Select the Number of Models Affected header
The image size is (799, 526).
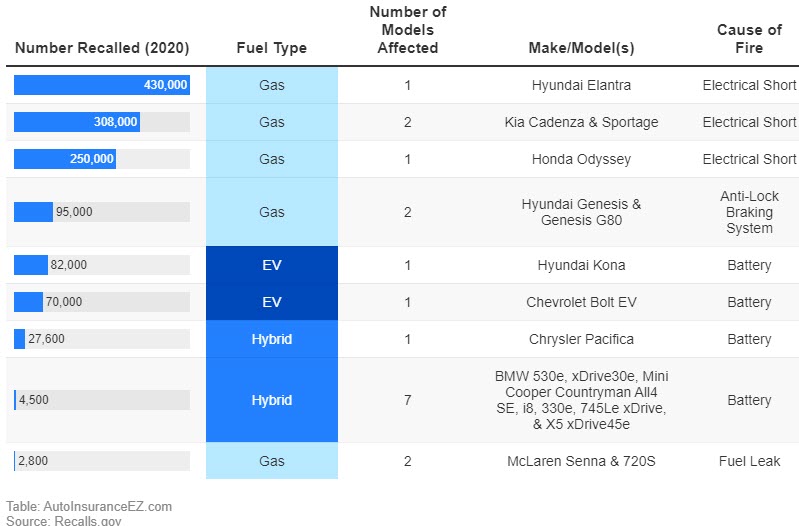pyautogui.click(x=407, y=30)
